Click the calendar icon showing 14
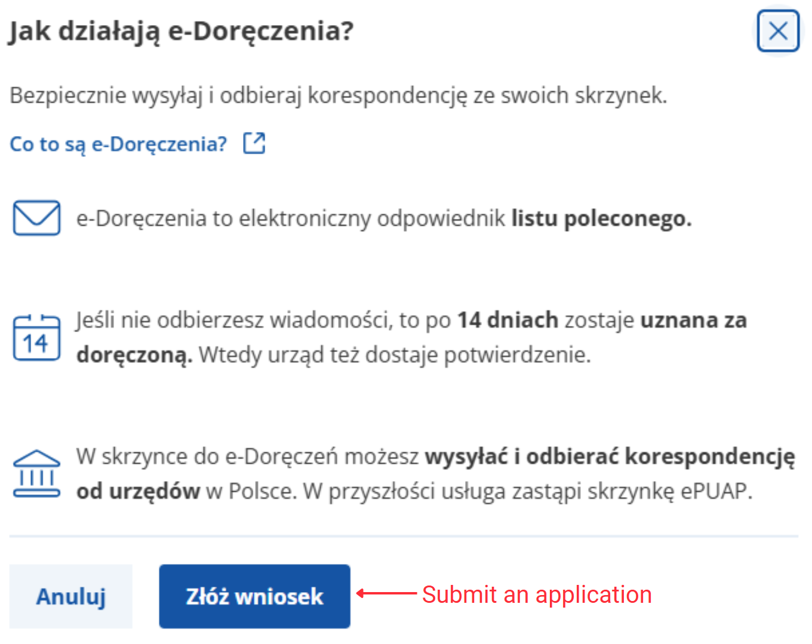The image size is (812, 644). pyautogui.click(x=36, y=338)
